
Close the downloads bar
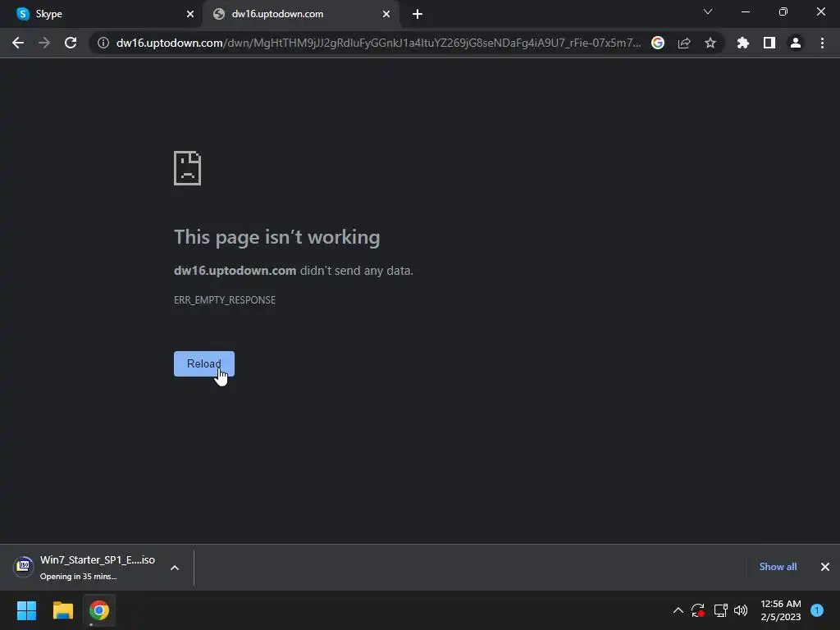coord(825,567)
